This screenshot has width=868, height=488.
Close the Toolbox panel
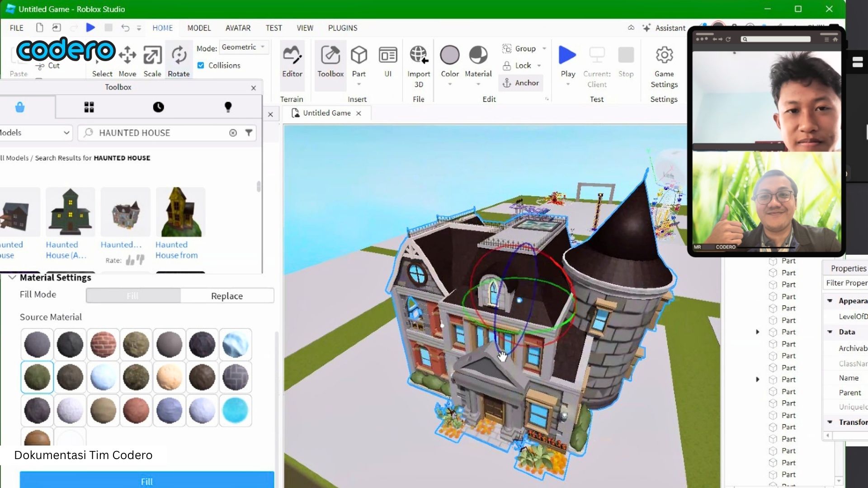pyautogui.click(x=254, y=88)
